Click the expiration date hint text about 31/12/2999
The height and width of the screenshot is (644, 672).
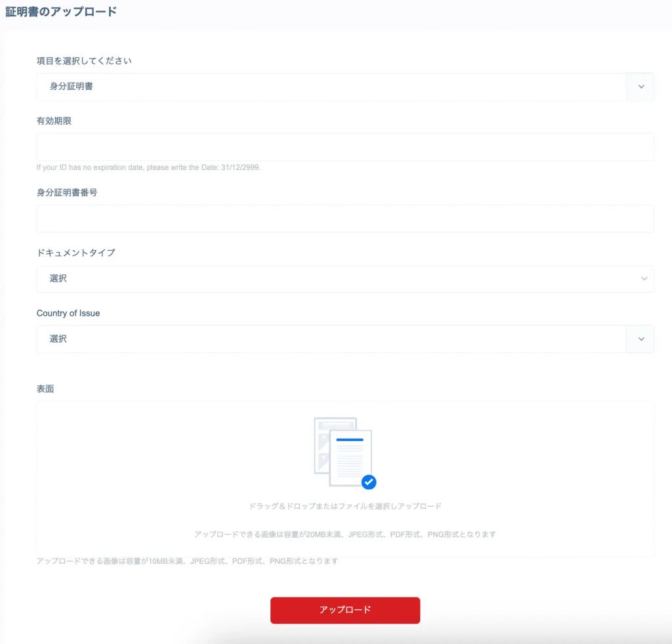click(148, 167)
